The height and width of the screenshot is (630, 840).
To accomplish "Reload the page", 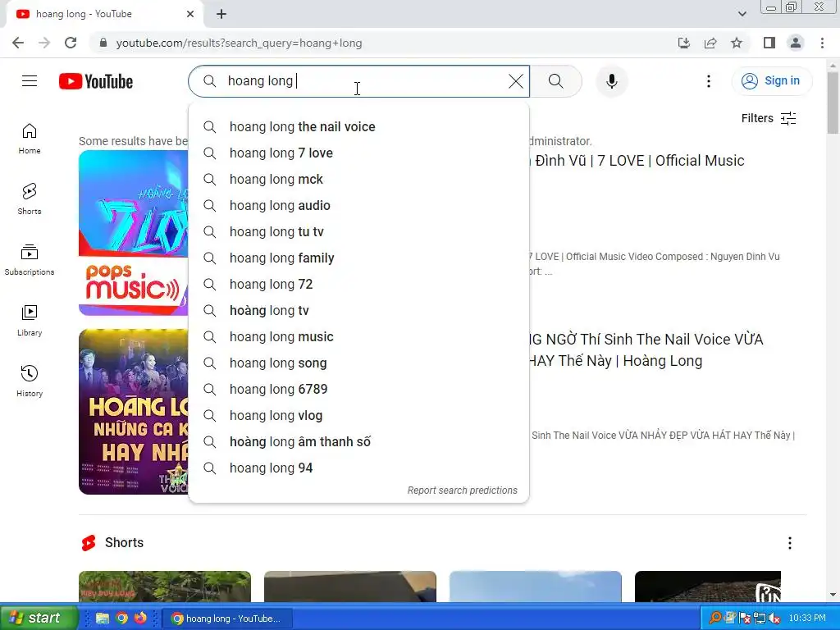I will tap(71, 43).
